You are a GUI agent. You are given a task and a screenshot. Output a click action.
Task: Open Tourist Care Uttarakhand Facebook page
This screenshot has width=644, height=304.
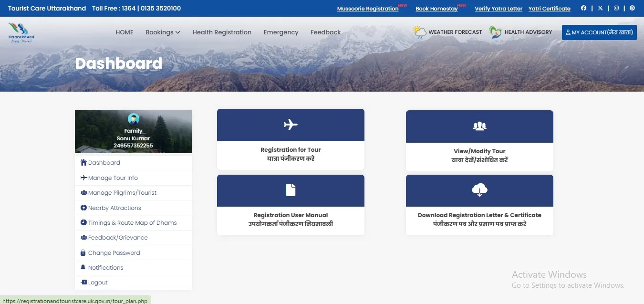point(584,8)
